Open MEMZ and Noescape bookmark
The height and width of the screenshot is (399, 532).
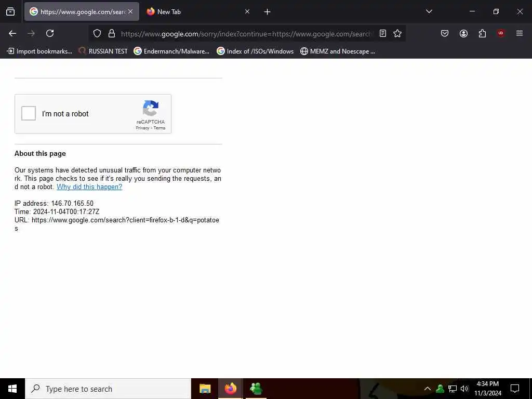pos(338,51)
